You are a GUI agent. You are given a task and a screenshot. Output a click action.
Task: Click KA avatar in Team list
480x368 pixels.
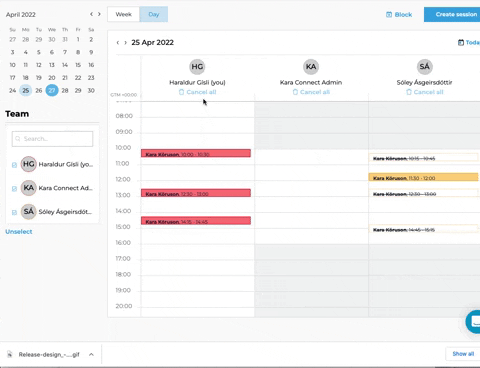point(28,188)
